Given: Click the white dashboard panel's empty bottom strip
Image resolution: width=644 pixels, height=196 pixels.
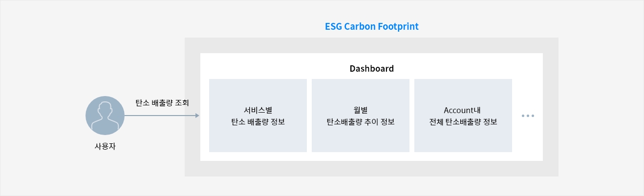Looking at the screenshot, I should click(x=371, y=157).
